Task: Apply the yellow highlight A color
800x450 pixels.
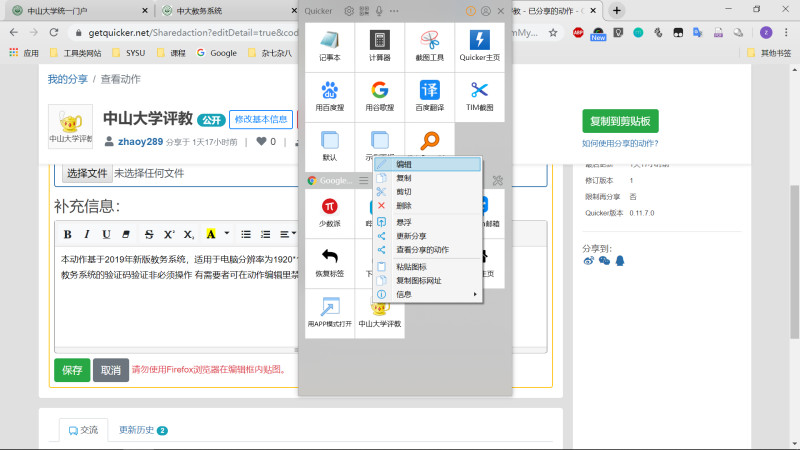Action: (211, 234)
